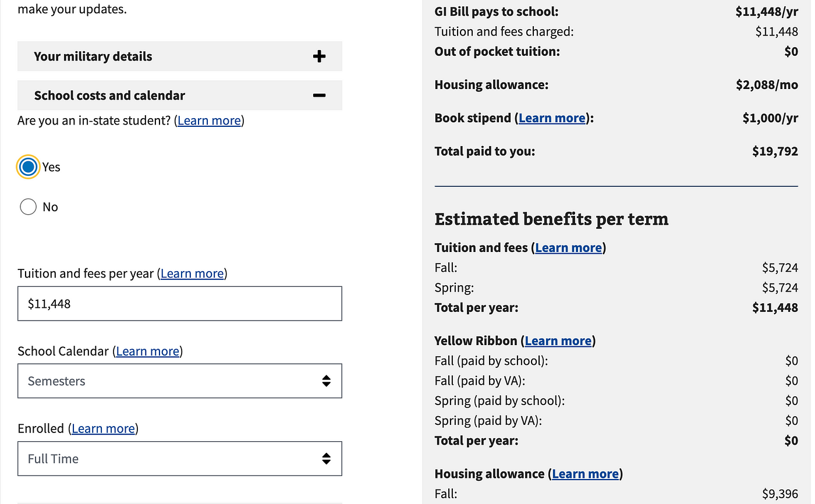Viewport: 815px width, 504px height.
Task: Select No for in-state student
Action: coord(28,207)
